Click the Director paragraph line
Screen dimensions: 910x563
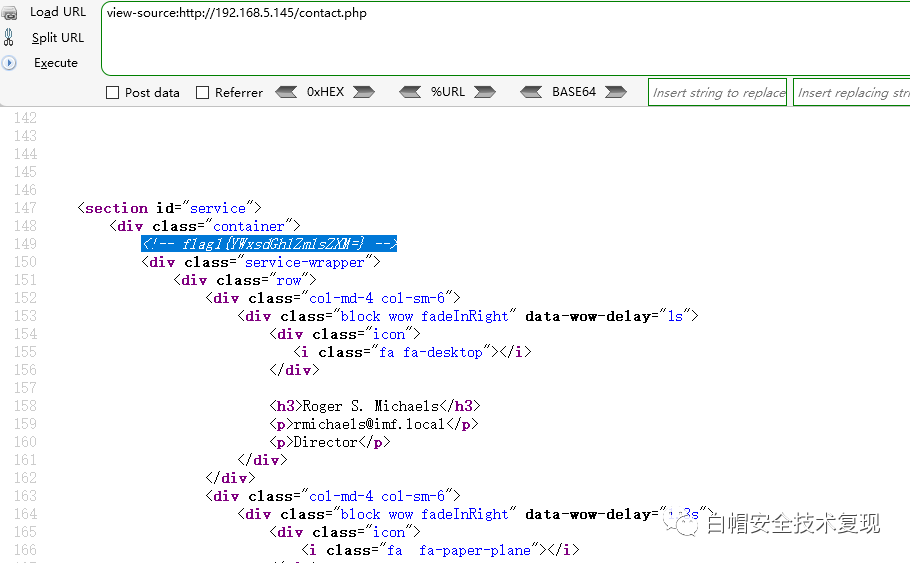point(330,442)
